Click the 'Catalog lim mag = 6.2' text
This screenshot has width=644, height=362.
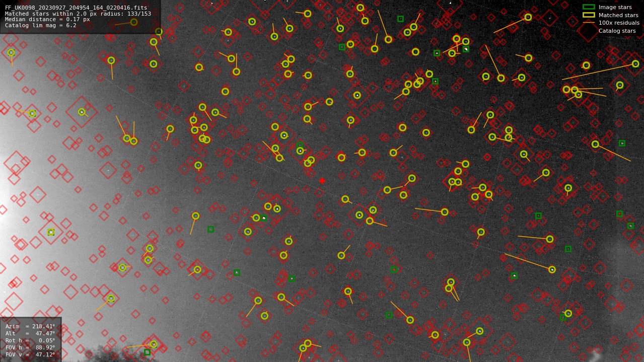pos(41,26)
